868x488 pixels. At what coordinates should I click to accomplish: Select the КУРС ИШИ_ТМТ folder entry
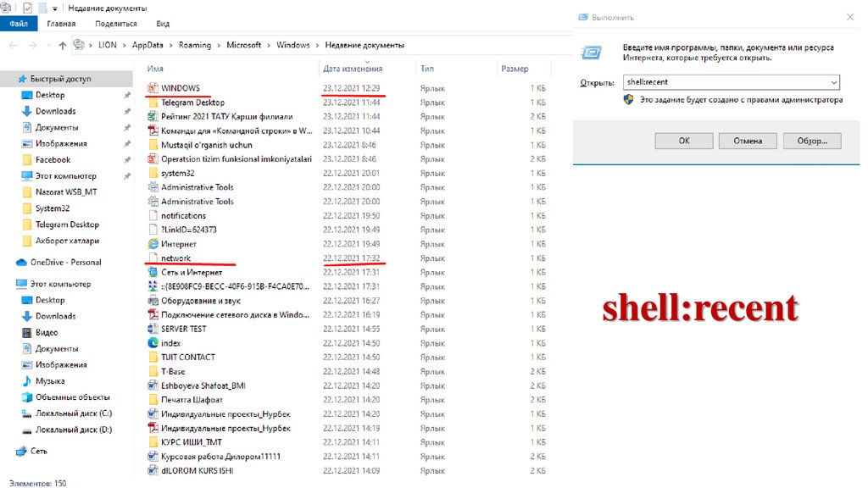[192, 442]
